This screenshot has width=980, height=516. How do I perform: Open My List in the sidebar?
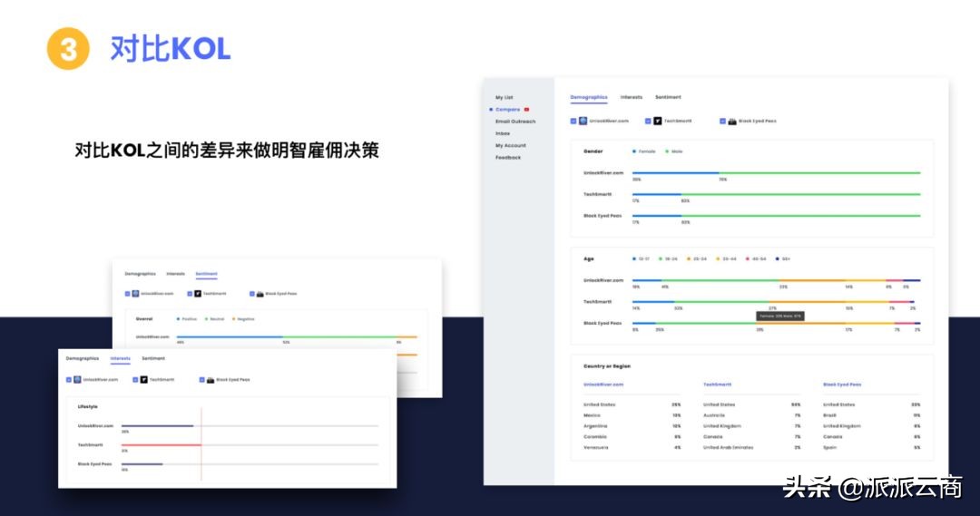pyautogui.click(x=505, y=97)
